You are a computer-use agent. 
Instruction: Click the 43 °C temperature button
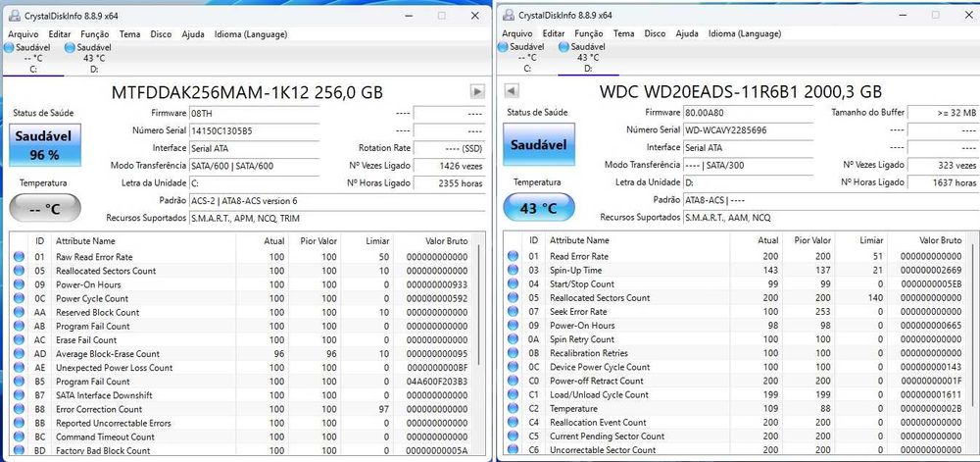coord(539,208)
